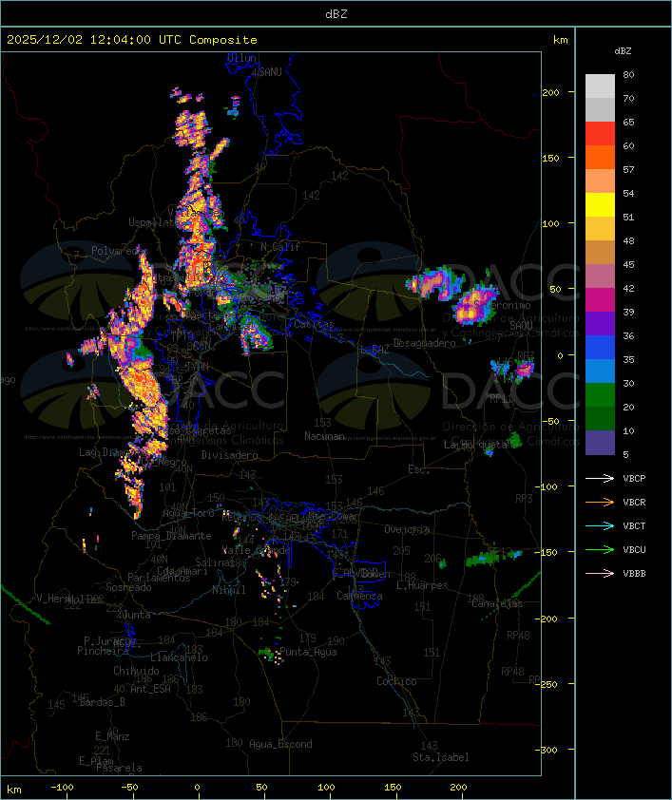The height and width of the screenshot is (800, 672).
Task: Click the 200 tick on the horizontal axis
Action: click(458, 788)
